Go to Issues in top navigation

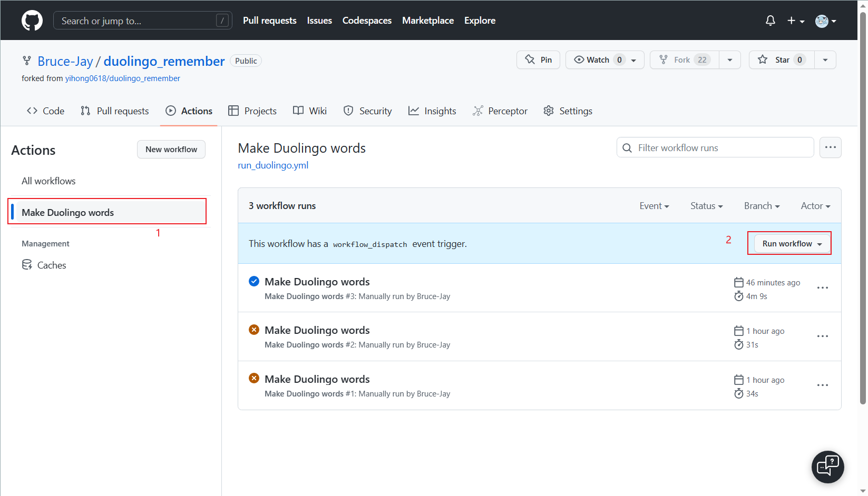[319, 21]
